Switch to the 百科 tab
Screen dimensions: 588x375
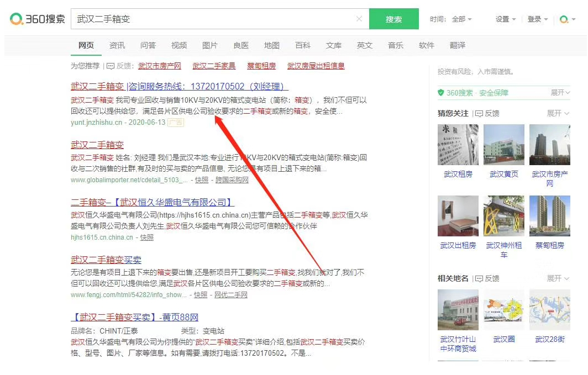point(303,45)
